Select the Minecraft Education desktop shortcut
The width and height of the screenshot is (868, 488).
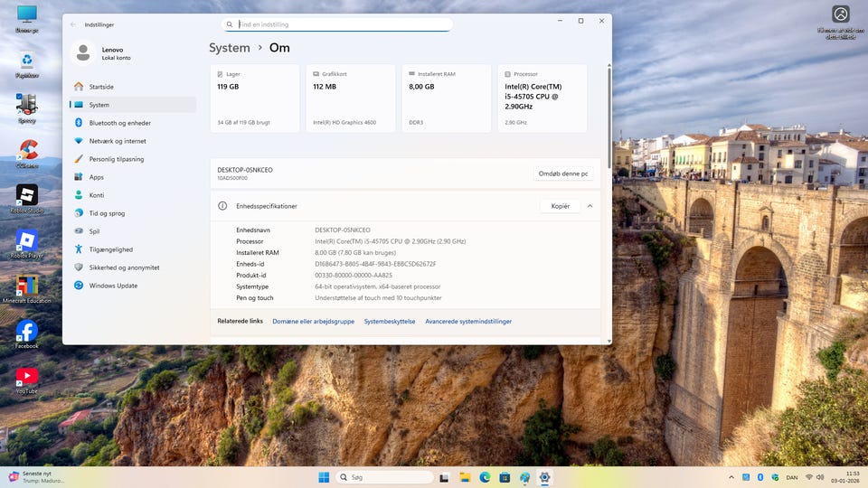tap(26, 289)
